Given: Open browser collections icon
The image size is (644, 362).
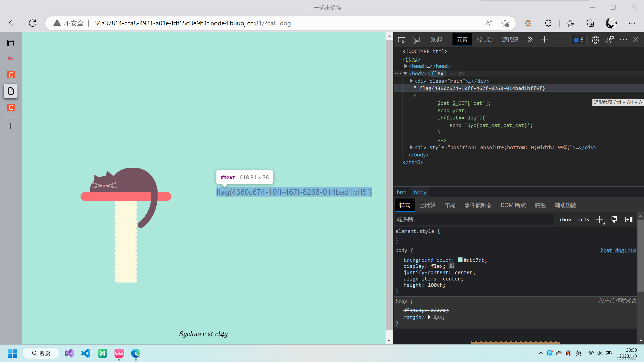Looking at the screenshot, I should 590,23.
